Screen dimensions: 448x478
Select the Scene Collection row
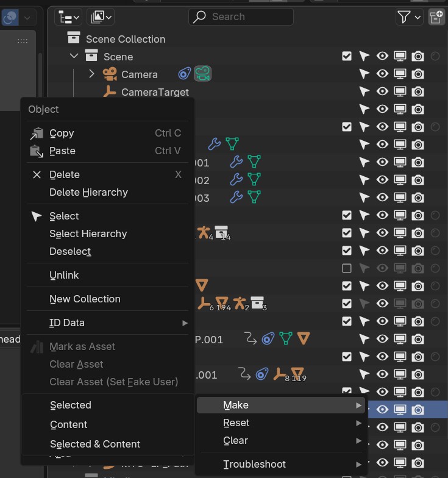[126, 39]
